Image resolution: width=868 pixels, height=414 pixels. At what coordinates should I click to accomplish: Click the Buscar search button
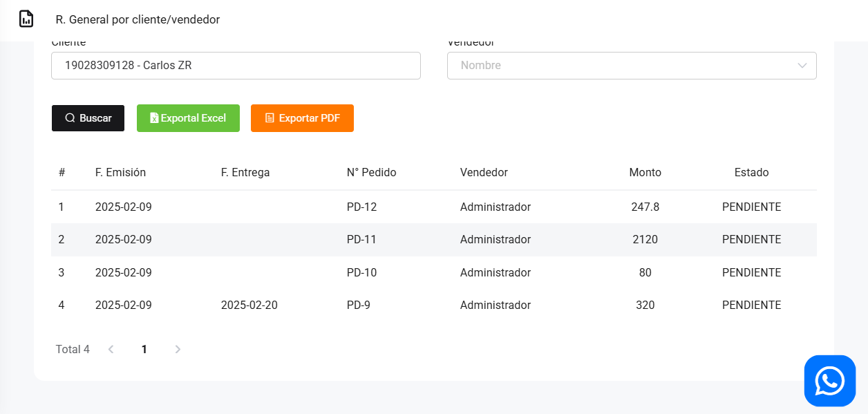pos(88,118)
